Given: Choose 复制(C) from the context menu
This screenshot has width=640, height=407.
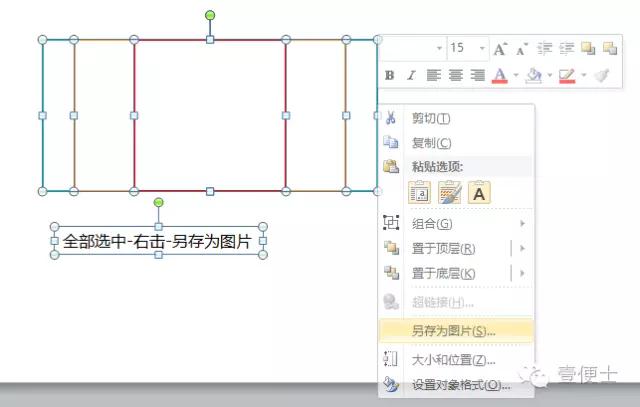Looking at the screenshot, I should [456, 143].
